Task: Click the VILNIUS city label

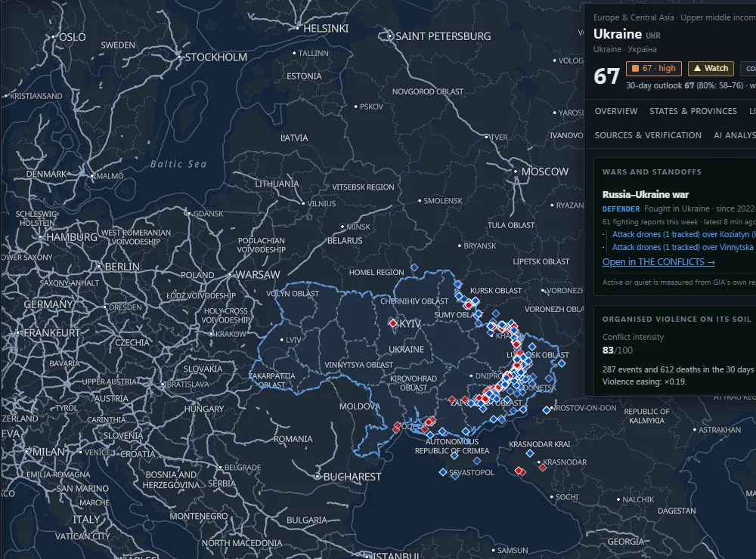Action: pos(321,203)
